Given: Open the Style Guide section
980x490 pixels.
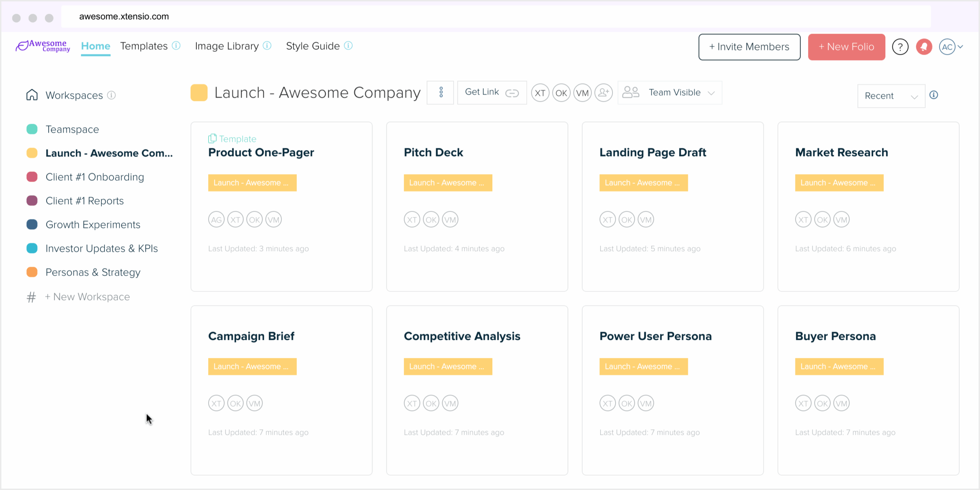Looking at the screenshot, I should pyautogui.click(x=312, y=46).
